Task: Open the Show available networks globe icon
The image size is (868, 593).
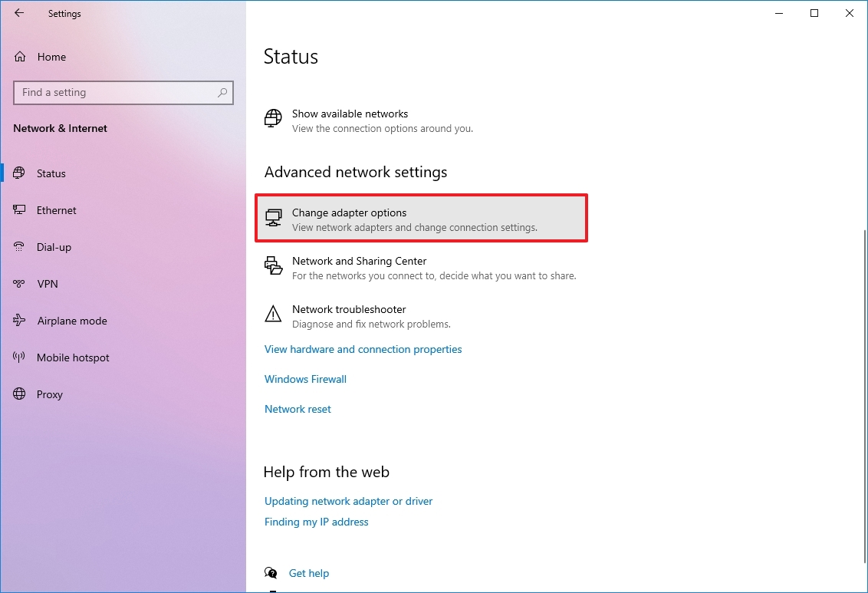Action: tap(272, 118)
